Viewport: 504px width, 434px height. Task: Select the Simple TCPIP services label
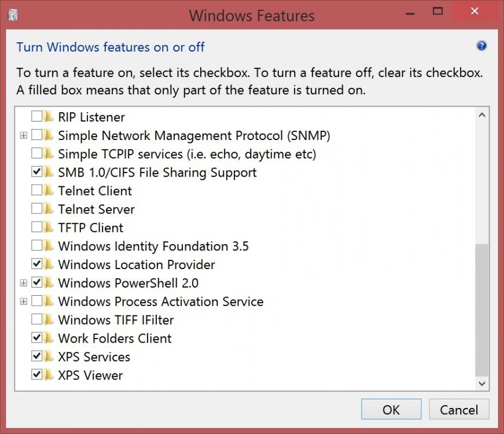[187, 154]
